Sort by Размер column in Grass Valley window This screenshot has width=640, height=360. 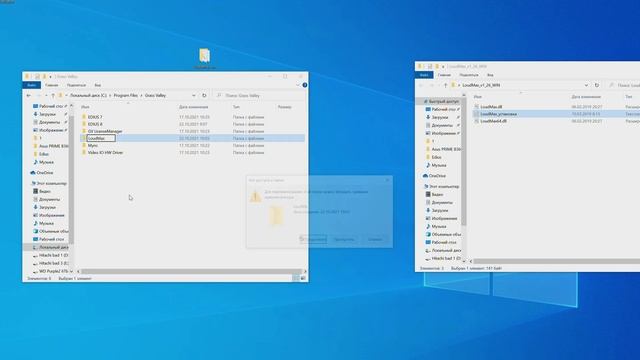click(284, 107)
